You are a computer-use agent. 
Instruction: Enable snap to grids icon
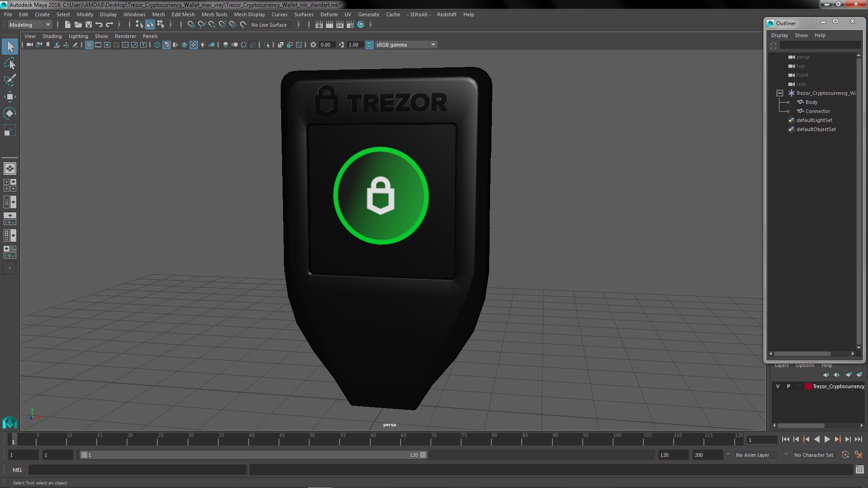[191, 25]
